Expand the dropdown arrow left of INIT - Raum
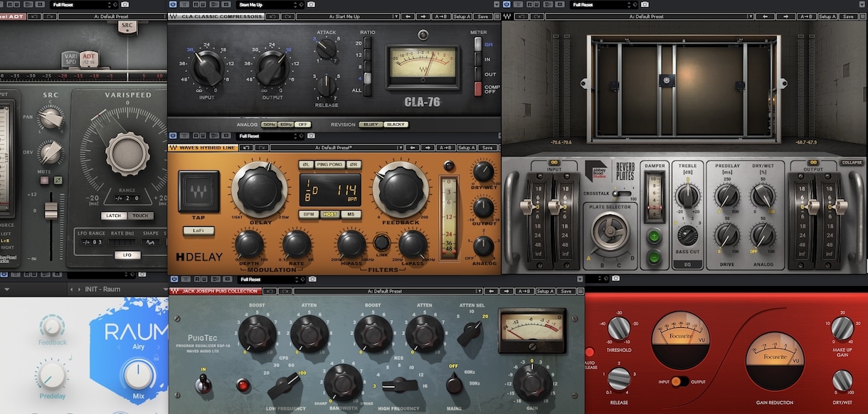Screen dimensions: 868x414 pyautogui.click(x=6, y=290)
